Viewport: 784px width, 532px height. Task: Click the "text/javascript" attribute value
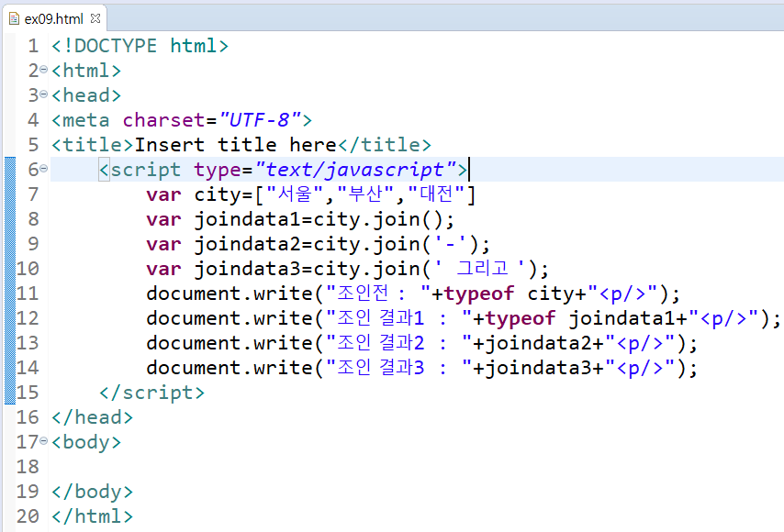coord(355,170)
